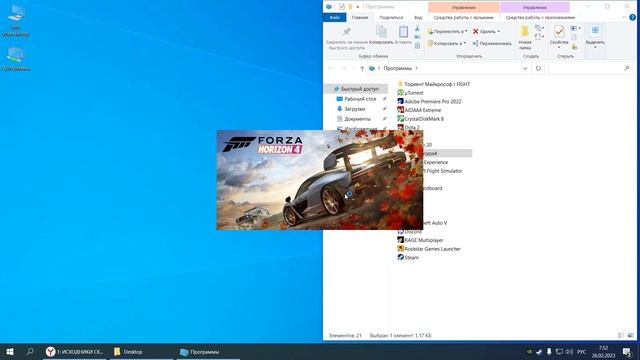The width and height of the screenshot is (640, 360).
Task: Open the Выделить dropdown arrow
Action: pyautogui.click(x=595, y=48)
